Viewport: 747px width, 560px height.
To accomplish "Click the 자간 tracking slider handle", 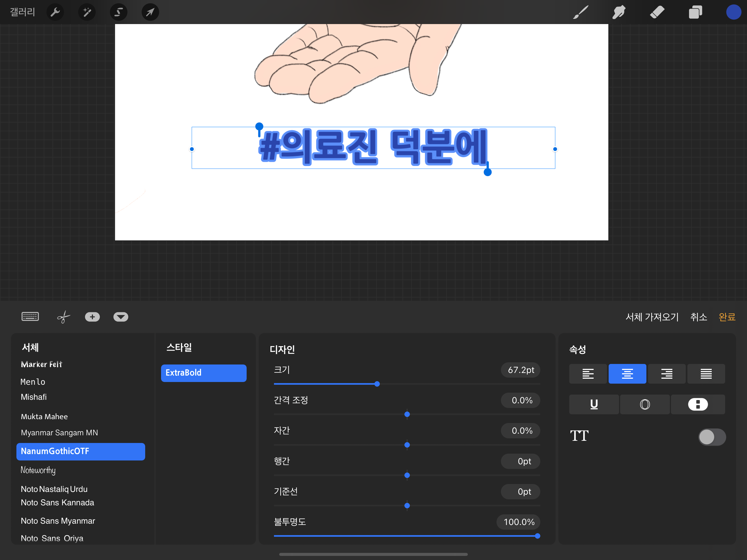I will [x=407, y=445].
